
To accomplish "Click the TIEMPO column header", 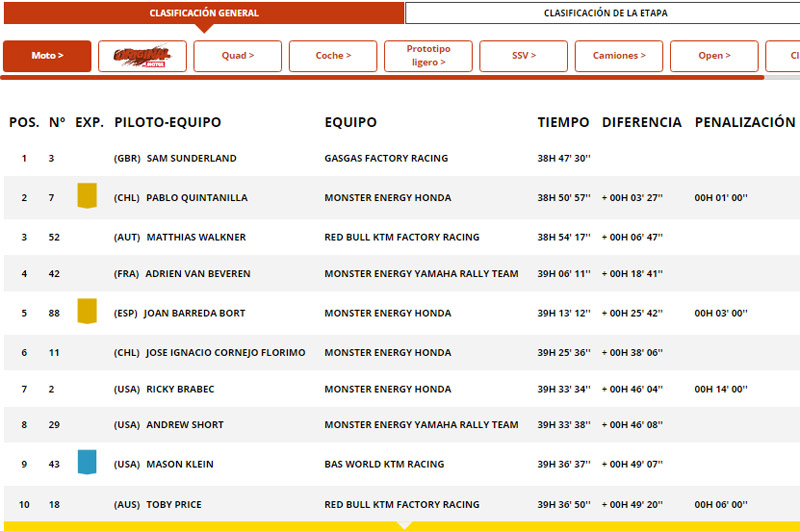I will 563,122.
